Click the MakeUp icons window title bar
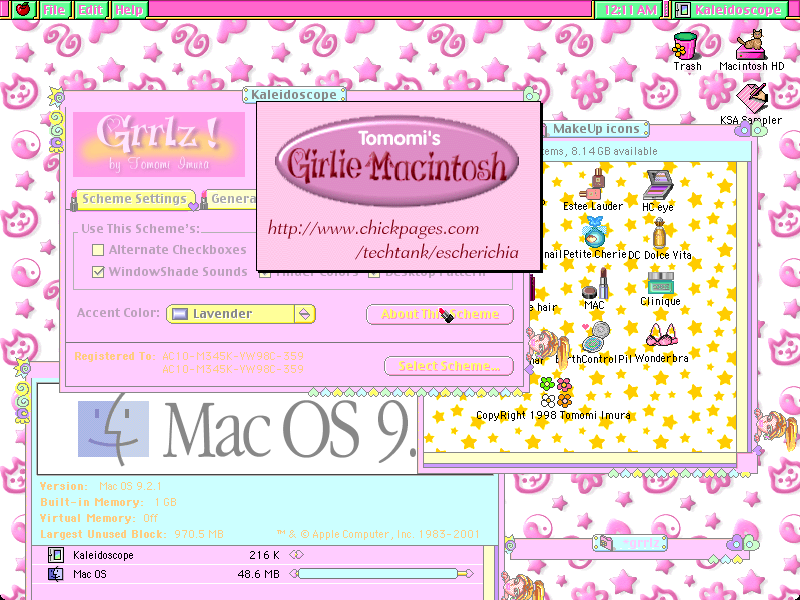Viewport: 800px width, 600px height. (x=596, y=129)
